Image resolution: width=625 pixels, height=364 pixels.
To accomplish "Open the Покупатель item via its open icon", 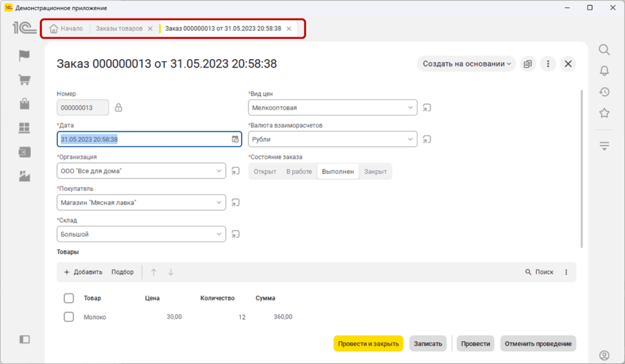I will (x=236, y=202).
